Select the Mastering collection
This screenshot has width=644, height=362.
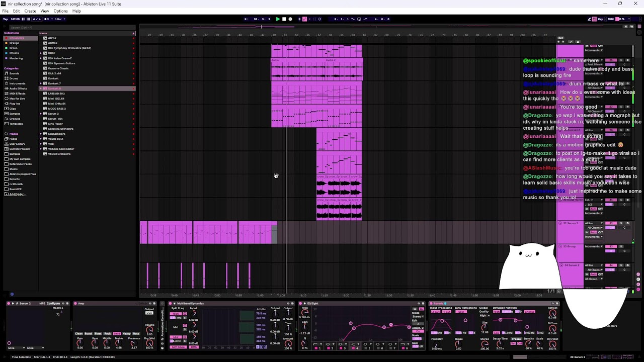[x=16, y=58]
